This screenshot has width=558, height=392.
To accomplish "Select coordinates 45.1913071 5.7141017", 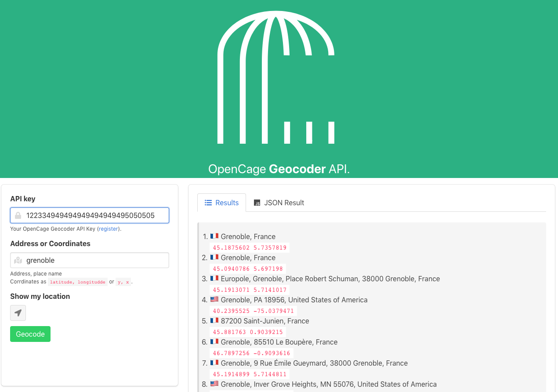I will point(250,290).
